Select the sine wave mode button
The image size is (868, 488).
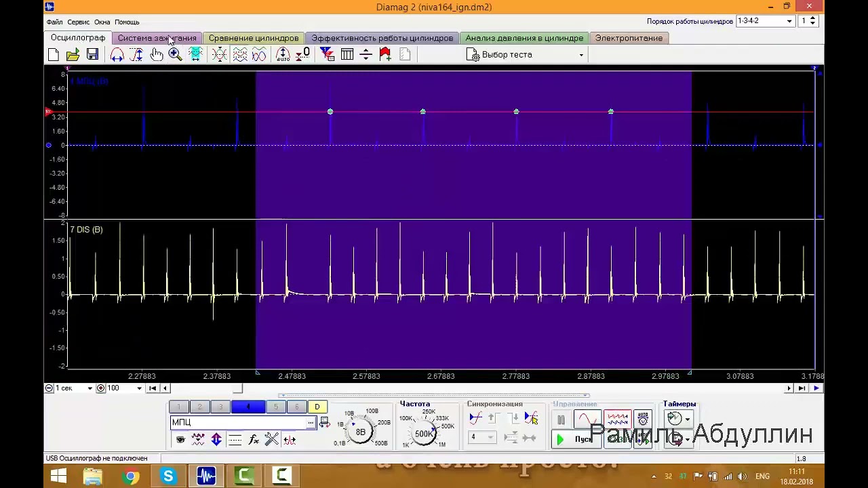[x=587, y=420]
